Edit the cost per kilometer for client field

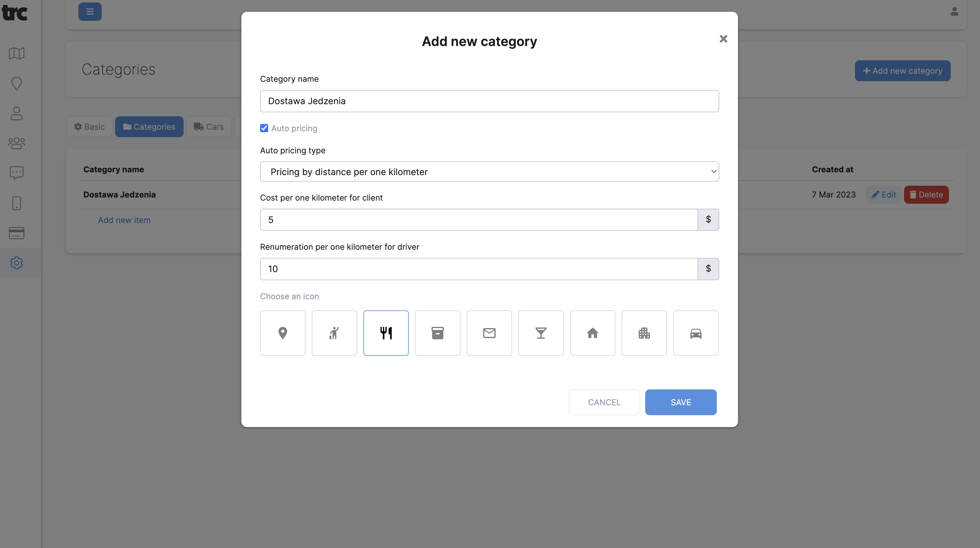point(478,220)
